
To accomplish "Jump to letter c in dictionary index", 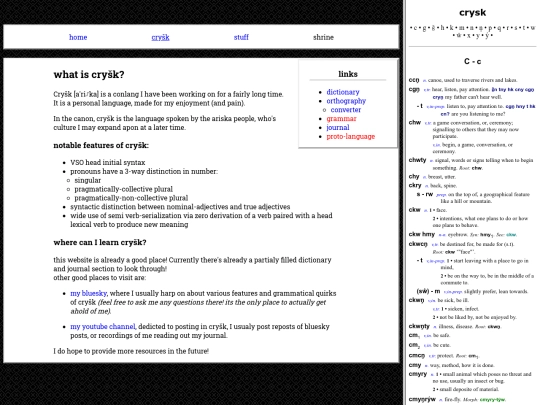I will click(416, 28).
